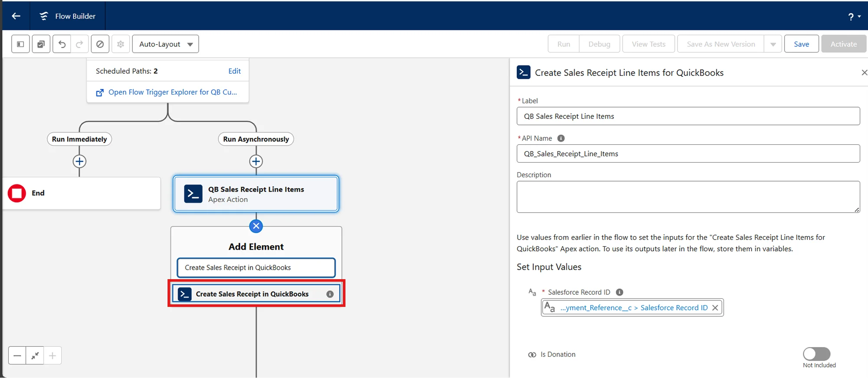Click the Salesforce Record ID info icon
Image resolution: width=868 pixels, height=378 pixels.
tap(619, 292)
